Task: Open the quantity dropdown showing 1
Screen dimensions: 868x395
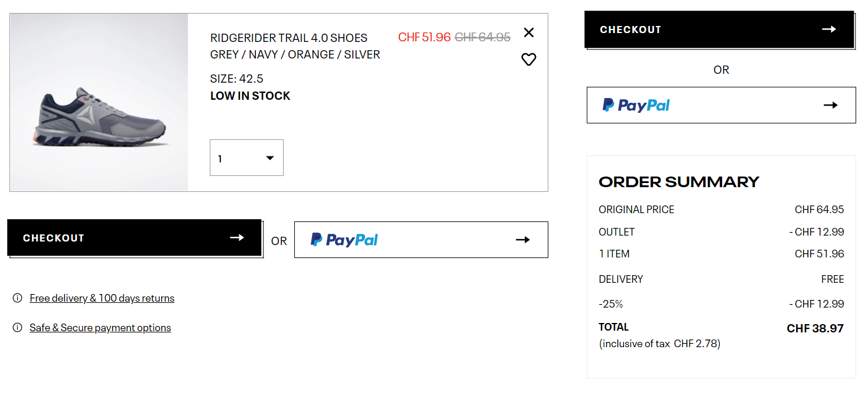Action: [246, 158]
